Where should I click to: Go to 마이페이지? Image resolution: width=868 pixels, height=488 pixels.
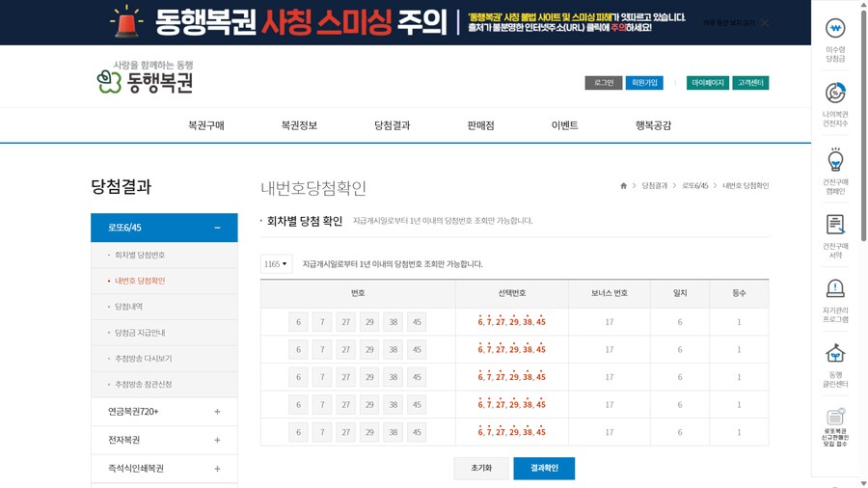click(x=708, y=83)
